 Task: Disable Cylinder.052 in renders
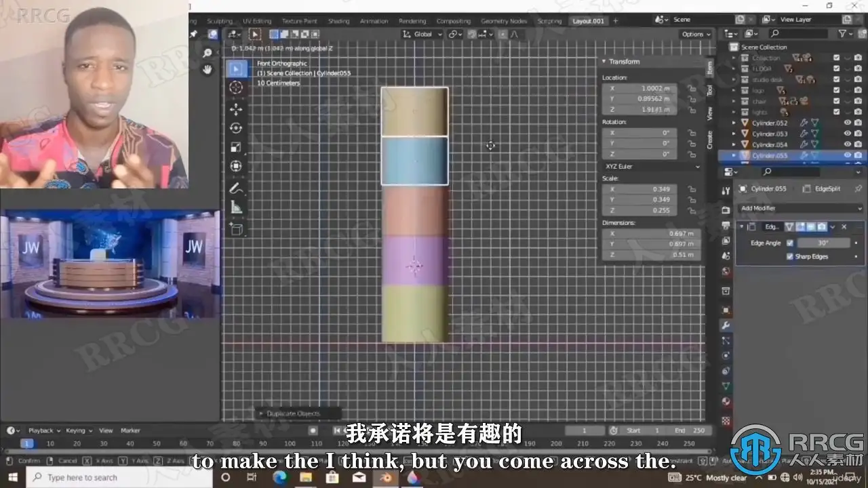(858, 123)
